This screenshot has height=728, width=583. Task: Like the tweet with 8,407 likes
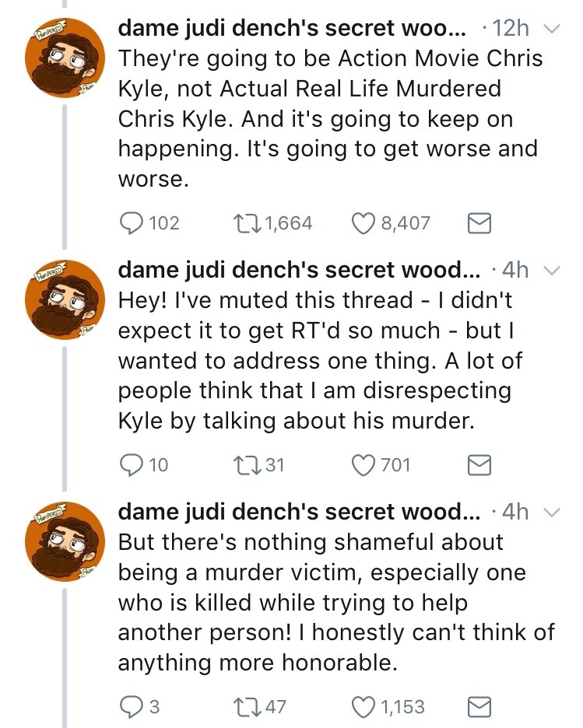pyautogui.click(x=363, y=224)
